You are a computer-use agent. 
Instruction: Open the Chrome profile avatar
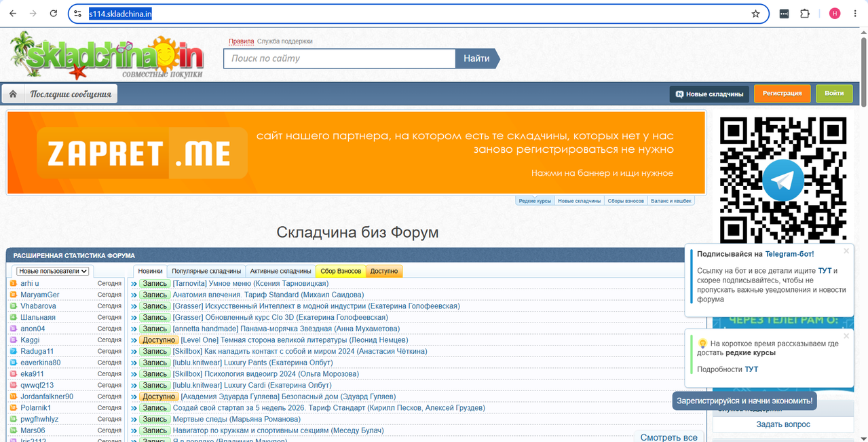pyautogui.click(x=835, y=14)
